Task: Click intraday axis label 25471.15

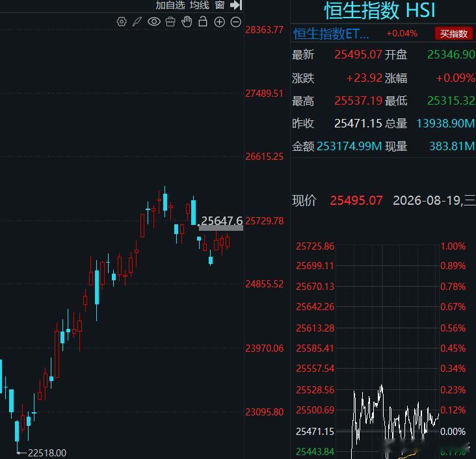Action: pyautogui.click(x=315, y=432)
